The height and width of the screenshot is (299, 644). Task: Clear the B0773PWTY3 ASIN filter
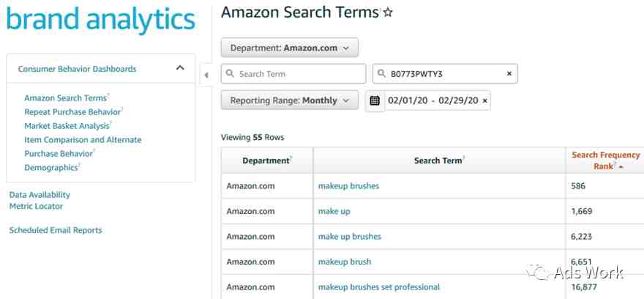(x=509, y=73)
